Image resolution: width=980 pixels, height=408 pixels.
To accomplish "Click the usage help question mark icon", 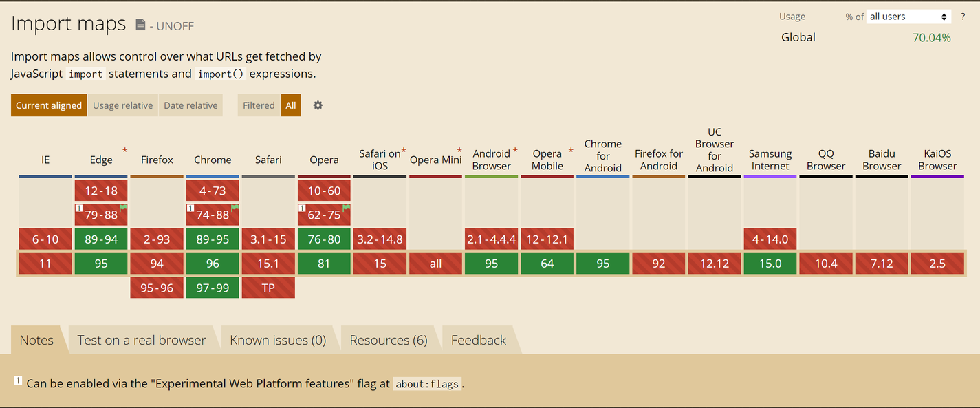I will pos(962,16).
